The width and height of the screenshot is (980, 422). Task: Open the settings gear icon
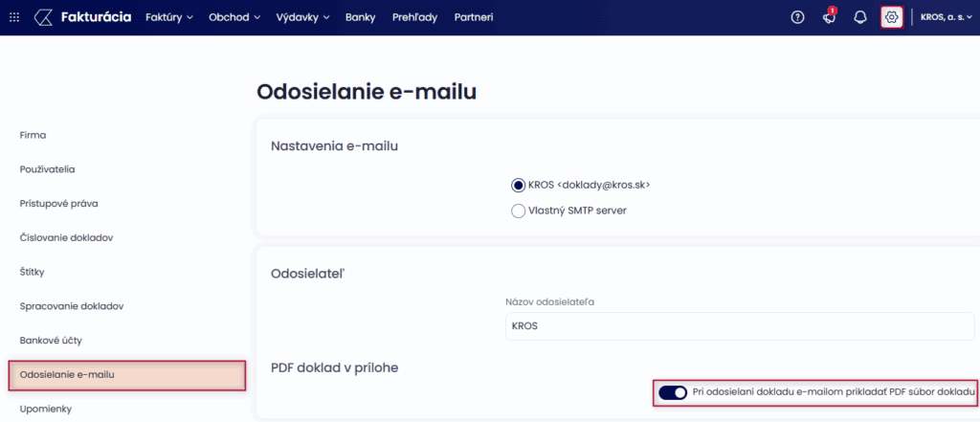892,17
